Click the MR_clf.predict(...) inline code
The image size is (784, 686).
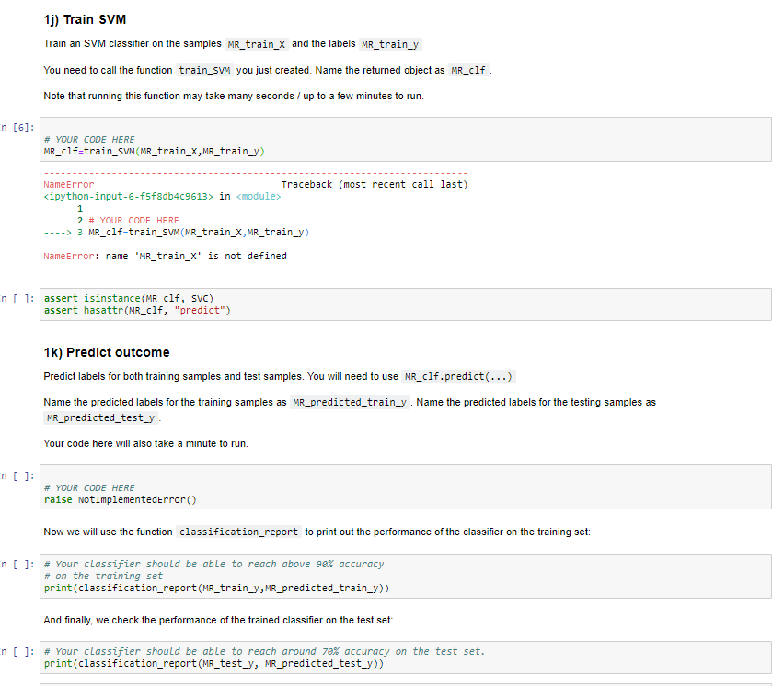[458, 376]
